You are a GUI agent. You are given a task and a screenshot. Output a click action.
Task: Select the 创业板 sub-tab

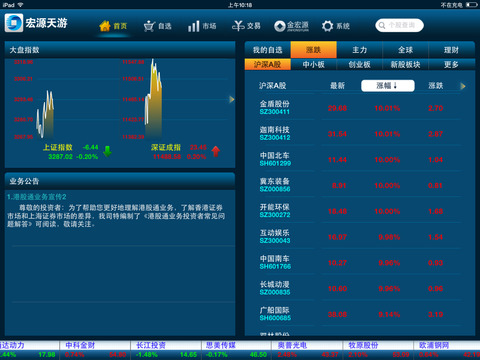tap(360, 64)
